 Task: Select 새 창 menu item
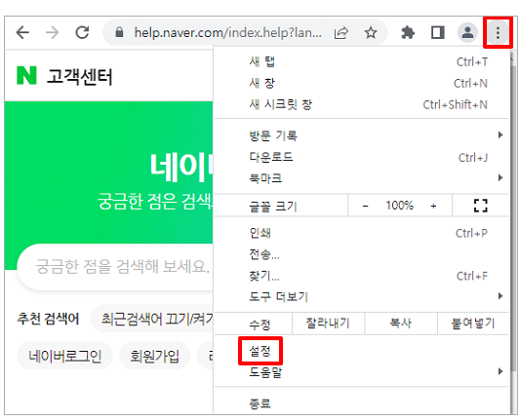(362, 83)
